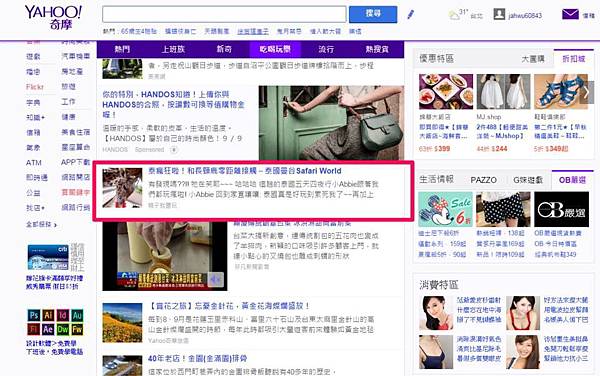Open the Safari World article headline
Image resolution: width=600 pixels, height=376 pixels.
(x=245, y=171)
